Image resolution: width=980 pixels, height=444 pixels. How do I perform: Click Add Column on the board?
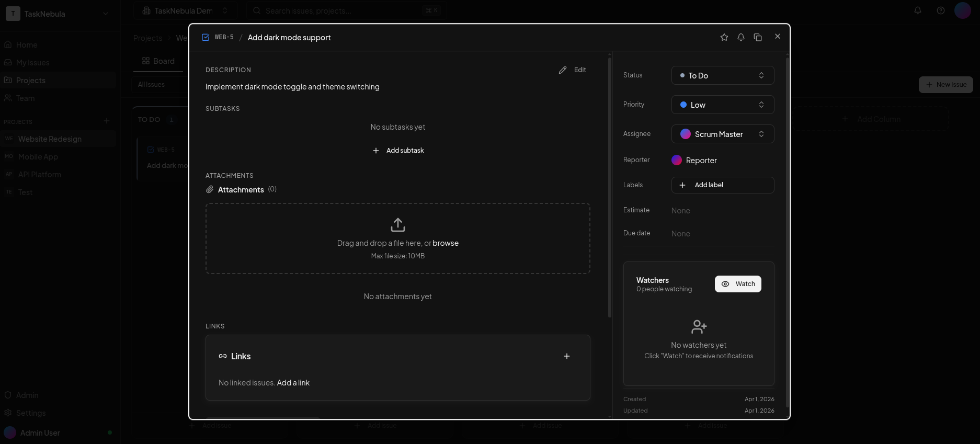tap(871, 119)
